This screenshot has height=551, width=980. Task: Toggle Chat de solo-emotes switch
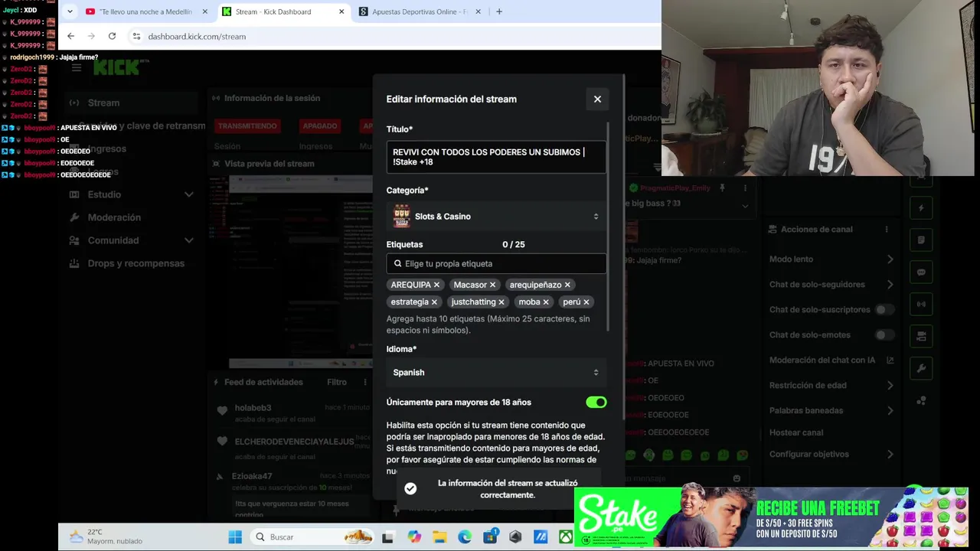pos(885,335)
